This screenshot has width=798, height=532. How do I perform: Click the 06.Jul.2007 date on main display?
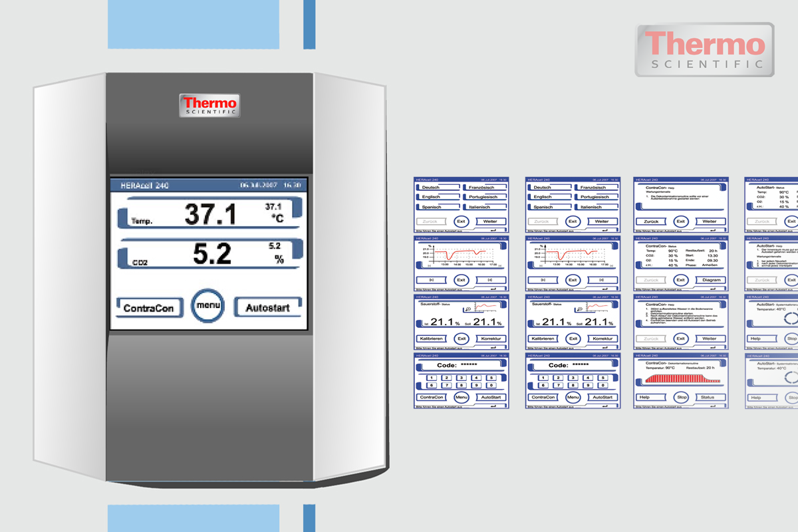click(257, 185)
